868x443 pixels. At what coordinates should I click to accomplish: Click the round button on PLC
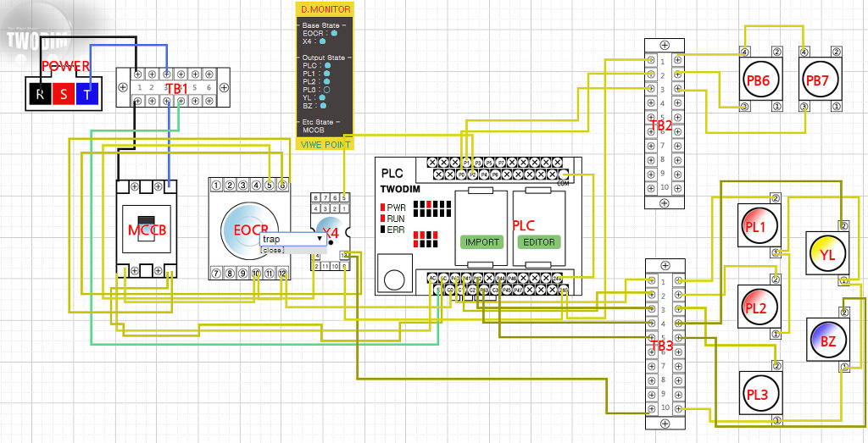394,280
